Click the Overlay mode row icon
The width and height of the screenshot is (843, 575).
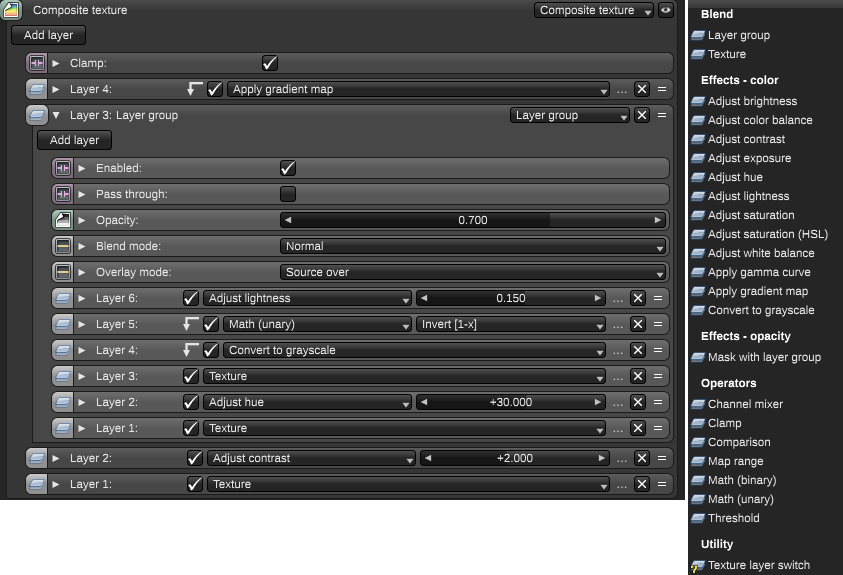click(x=62, y=271)
